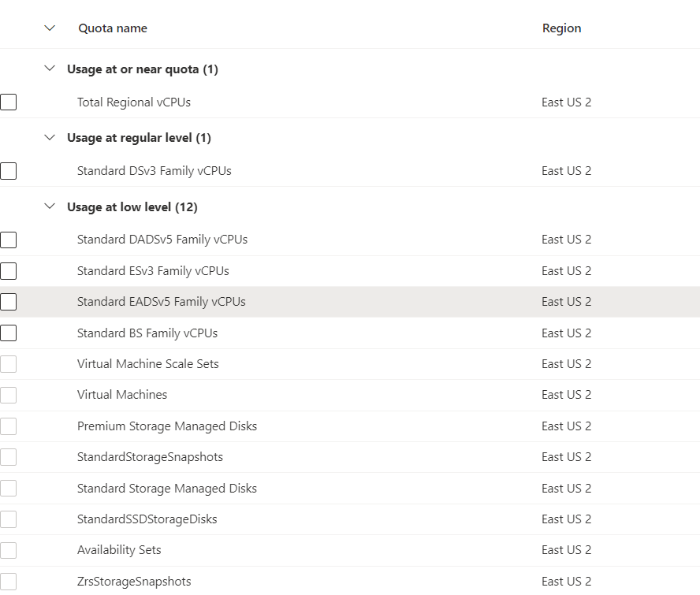Check the Standard DADSv5 Family vCPUs checkbox
The width and height of the screenshot is (700, 595).
(x=8, y=240)
